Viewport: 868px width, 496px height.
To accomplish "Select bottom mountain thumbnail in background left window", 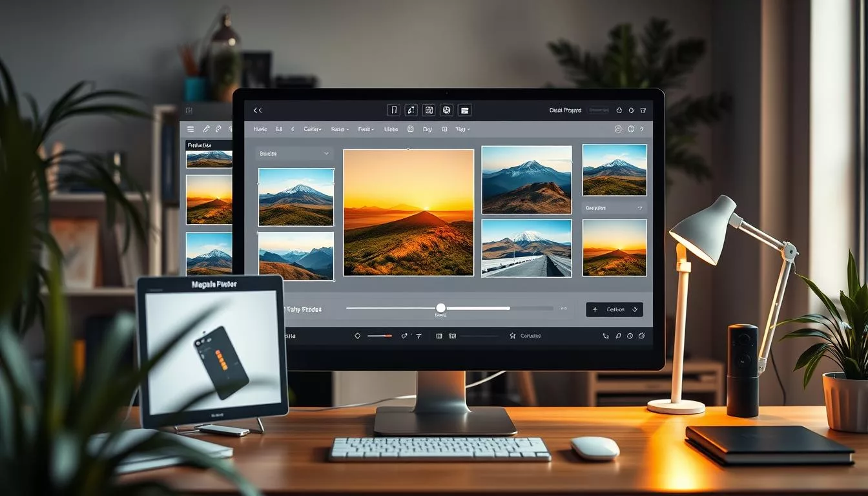I will [209, 254].
